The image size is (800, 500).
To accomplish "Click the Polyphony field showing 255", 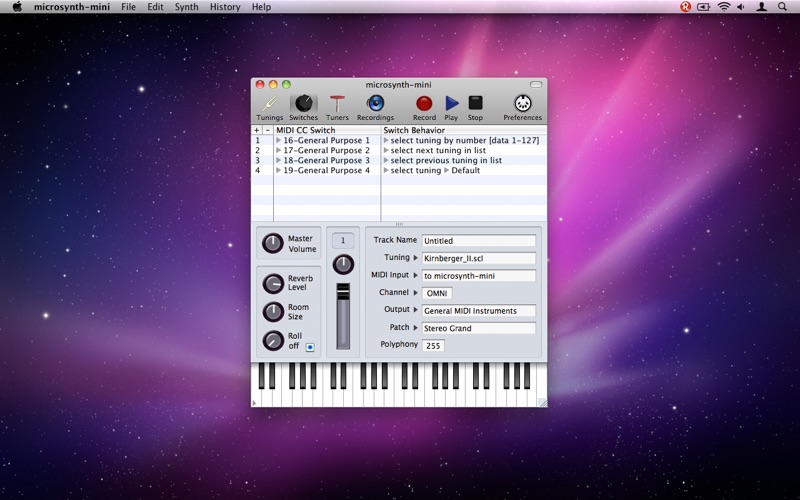I will click(433, 346).
